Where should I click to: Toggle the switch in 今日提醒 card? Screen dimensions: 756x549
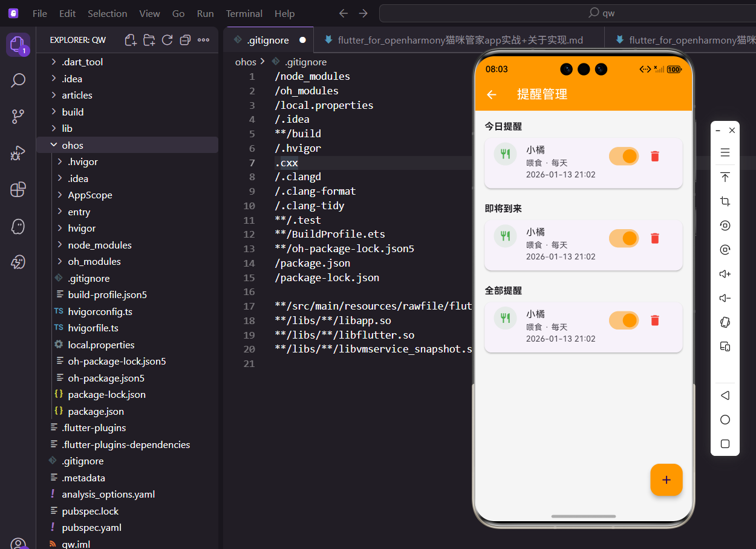click(x=624, y=156)
